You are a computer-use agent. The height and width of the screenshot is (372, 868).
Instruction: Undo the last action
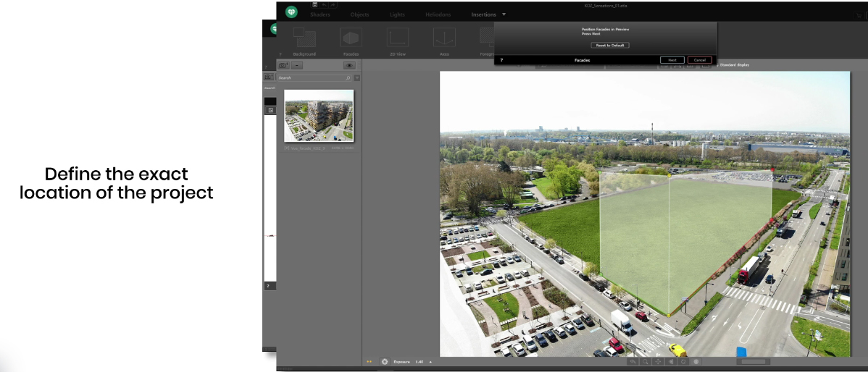pyautogui.click(x=324, y=5)
